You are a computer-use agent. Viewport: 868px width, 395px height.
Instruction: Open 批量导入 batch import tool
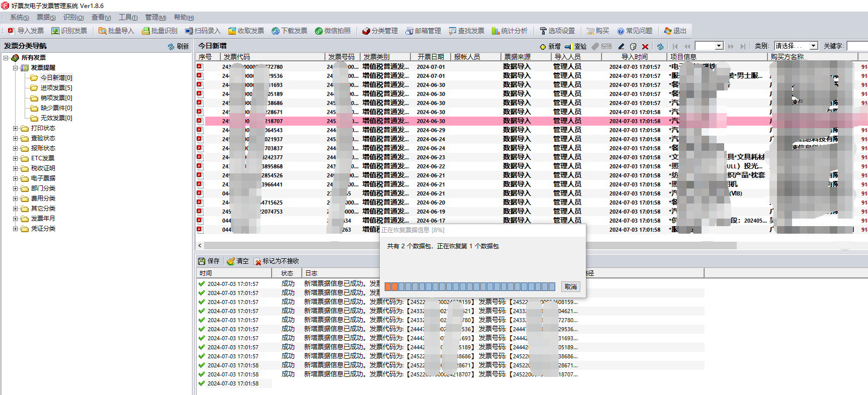[x=116, y=31]
